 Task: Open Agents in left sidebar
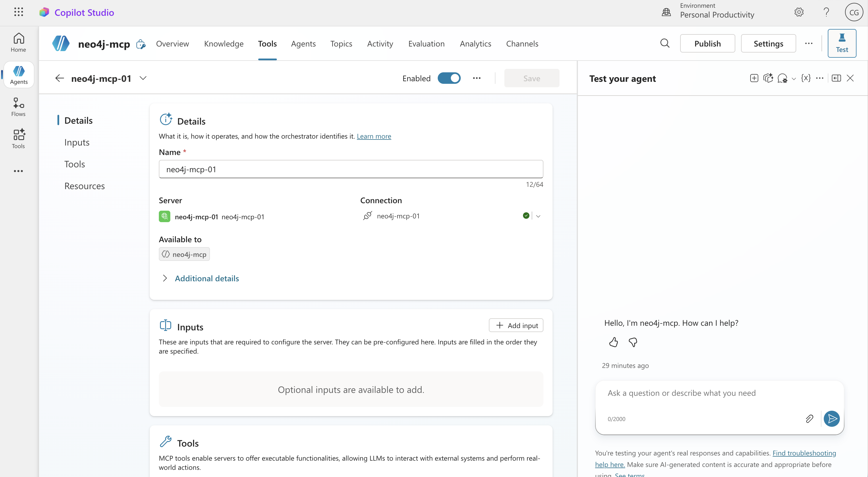tap(19, 75)
